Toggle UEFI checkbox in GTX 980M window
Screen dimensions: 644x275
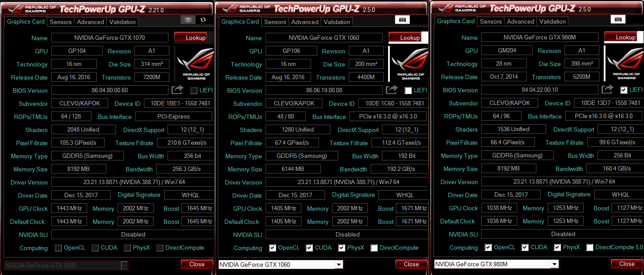coord(624,90)
